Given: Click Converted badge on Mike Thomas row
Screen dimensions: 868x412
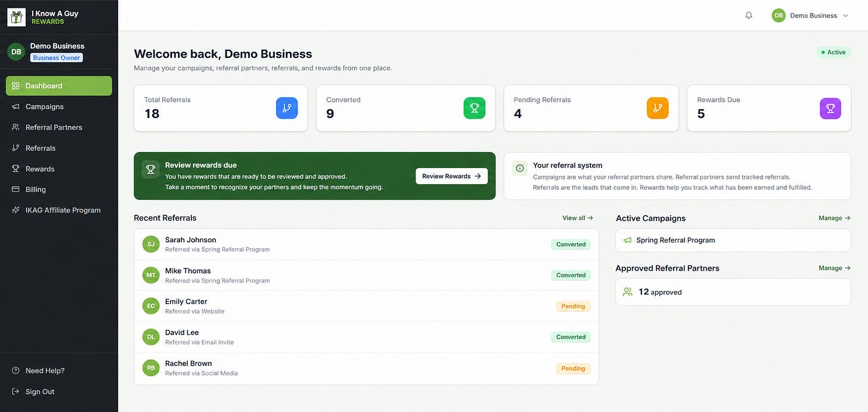Looking at the screenshot, I should [571, 275].
